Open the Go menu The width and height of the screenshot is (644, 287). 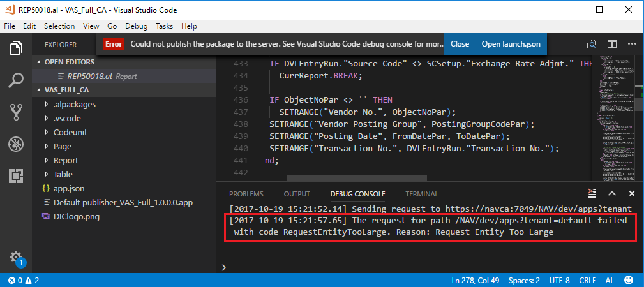click(x=112, y=26)
